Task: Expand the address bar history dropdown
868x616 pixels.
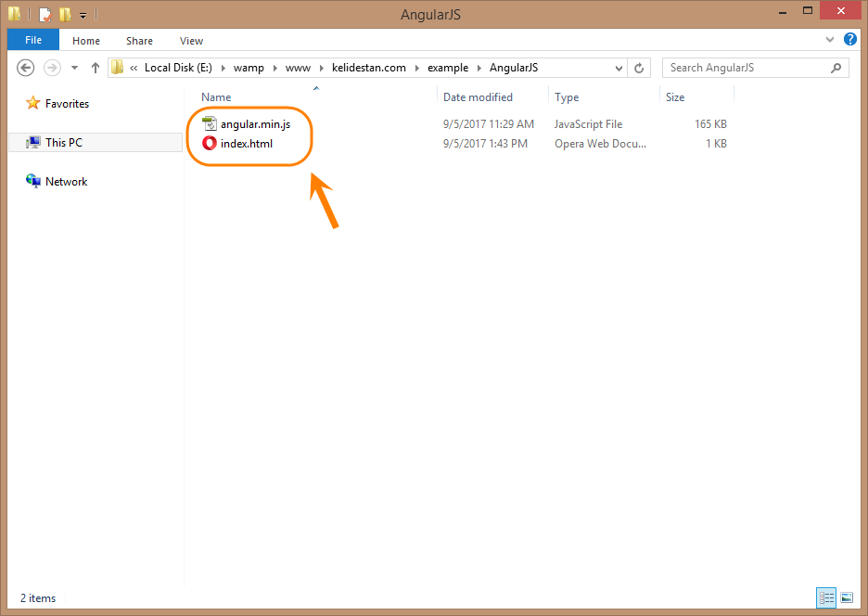Action: 619,68
